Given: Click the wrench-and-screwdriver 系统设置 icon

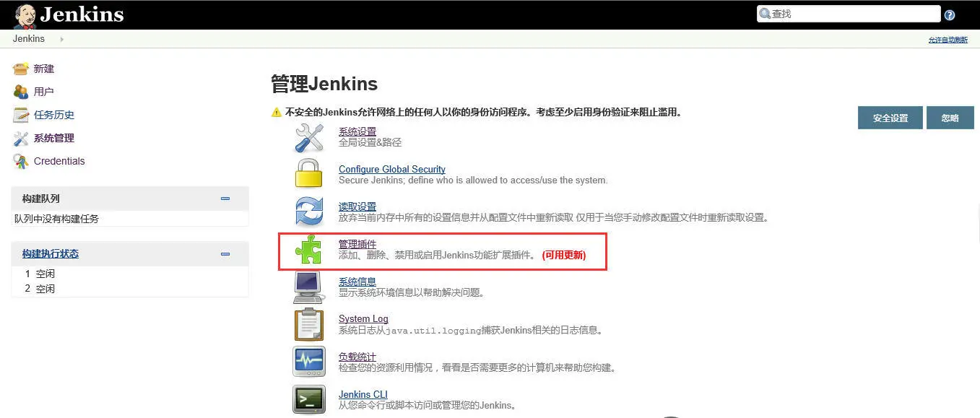Looking at the screenshot, I should 309,137.
